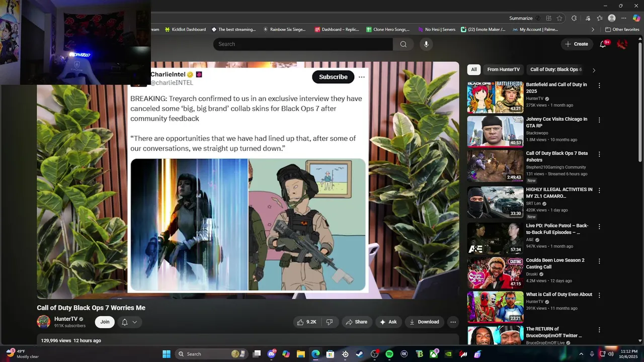Click Summarize in the address bar
This screenshot has height=362, width=644.
click(521, 18)
